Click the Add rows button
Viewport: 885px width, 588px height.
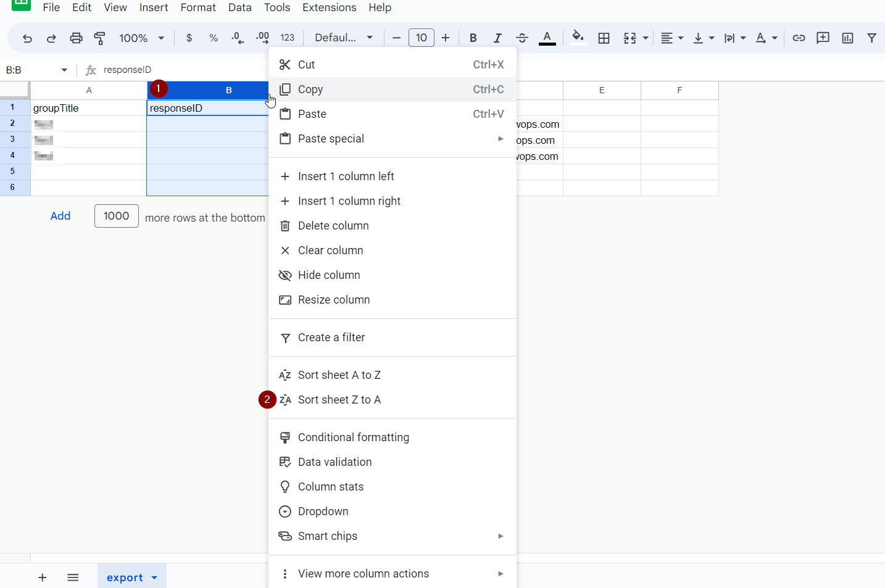tap(60, 216)
